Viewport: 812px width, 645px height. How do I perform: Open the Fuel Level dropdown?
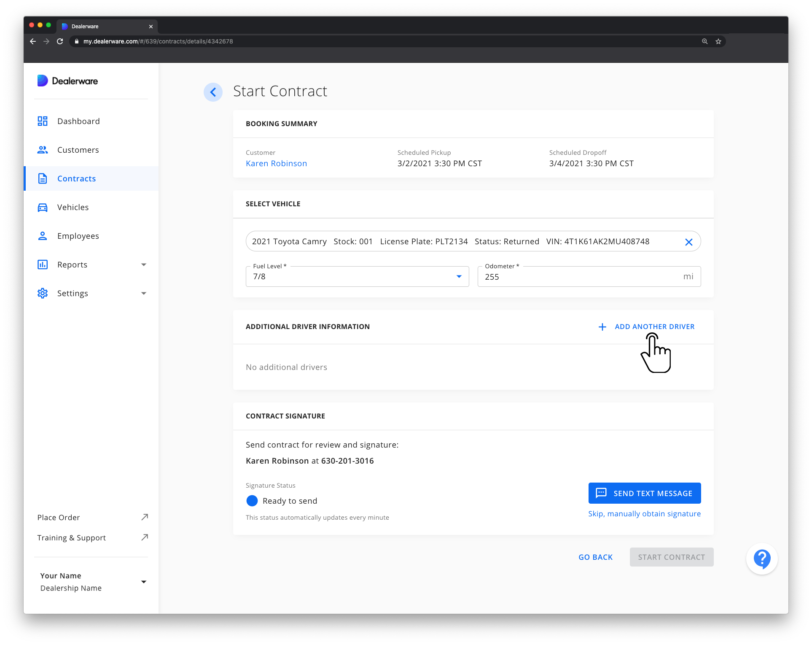357,276
